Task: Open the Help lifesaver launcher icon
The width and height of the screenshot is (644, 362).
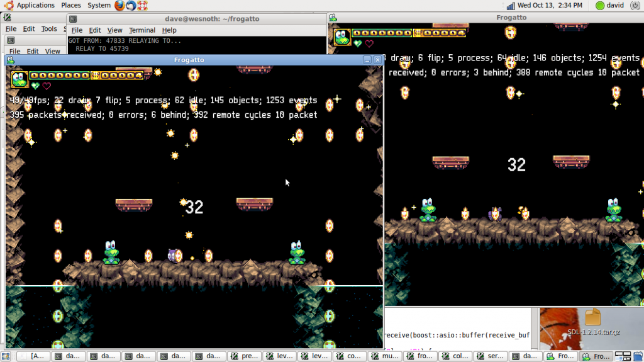Action: (x=142, y=5)
